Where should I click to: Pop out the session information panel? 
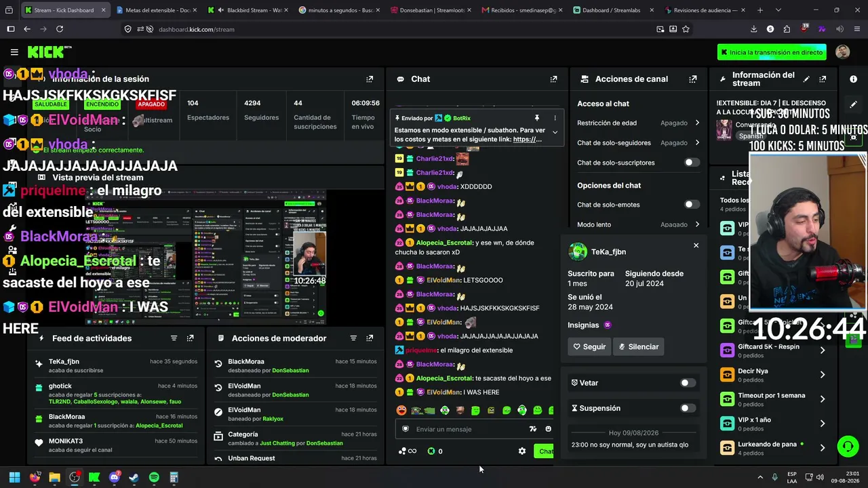(x=370, y=79)
